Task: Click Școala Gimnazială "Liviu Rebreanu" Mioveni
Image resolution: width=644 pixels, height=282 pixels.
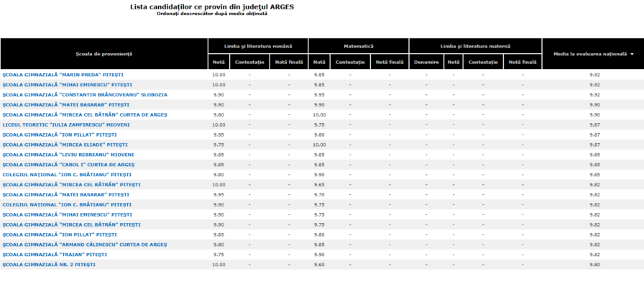Action: [x=68, y=155]
